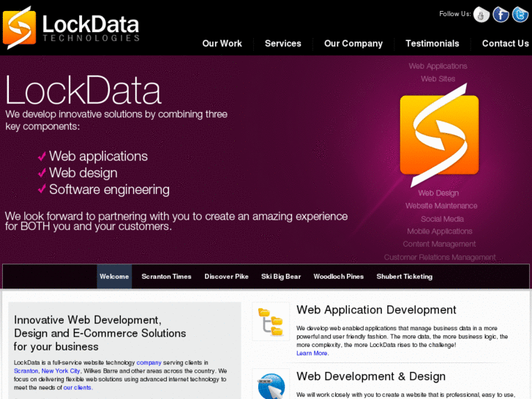Click the Mobile Applications tag text
This screenshot has width=532, height=399.
(x=439, y=231)
